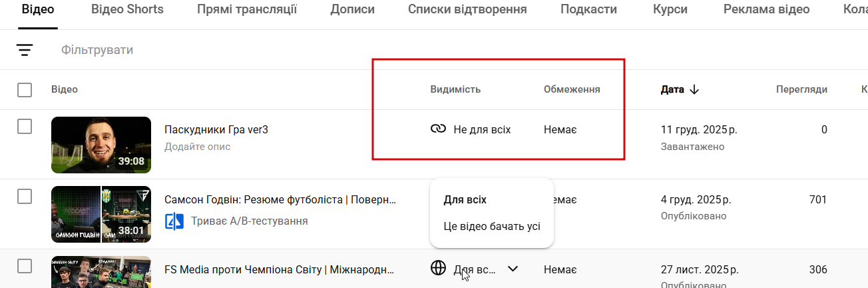Click the Паскудники Гра ver3 title

[216, 129]
